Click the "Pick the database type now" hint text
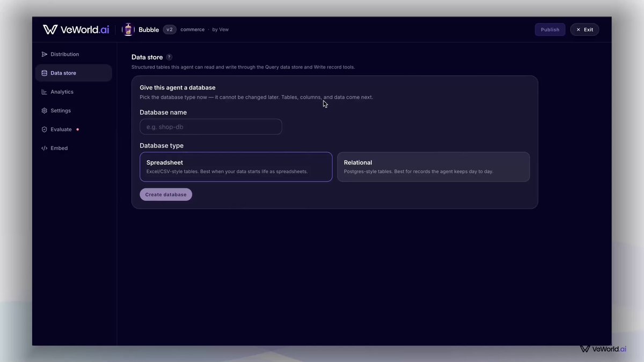The image size is (644, 362). click(257, 97)
